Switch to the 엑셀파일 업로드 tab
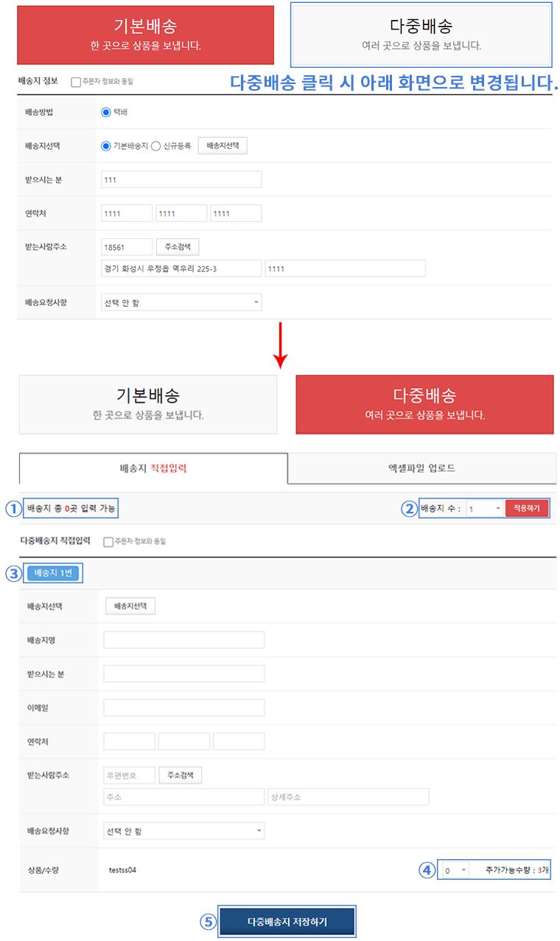 tap(421, 468)
